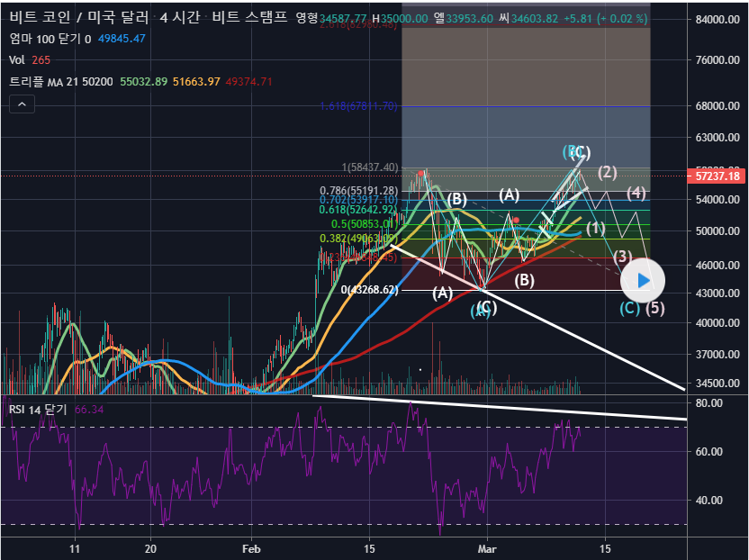Click the 0.618(52642.92) Fibonacci level label
Image resolution: width=749 pixels, height=560 pixels.
tap(359, 210)
